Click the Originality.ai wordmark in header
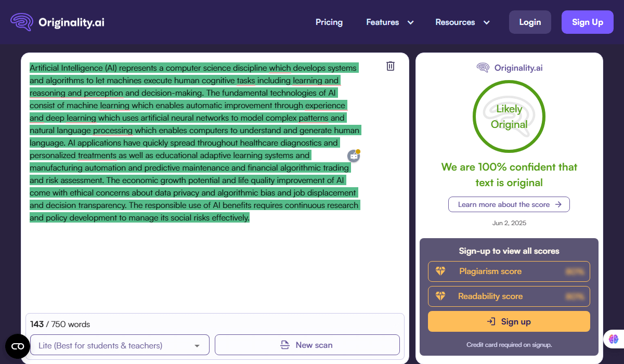The width and height of the screenshot is (624, 364). point(71,22)
